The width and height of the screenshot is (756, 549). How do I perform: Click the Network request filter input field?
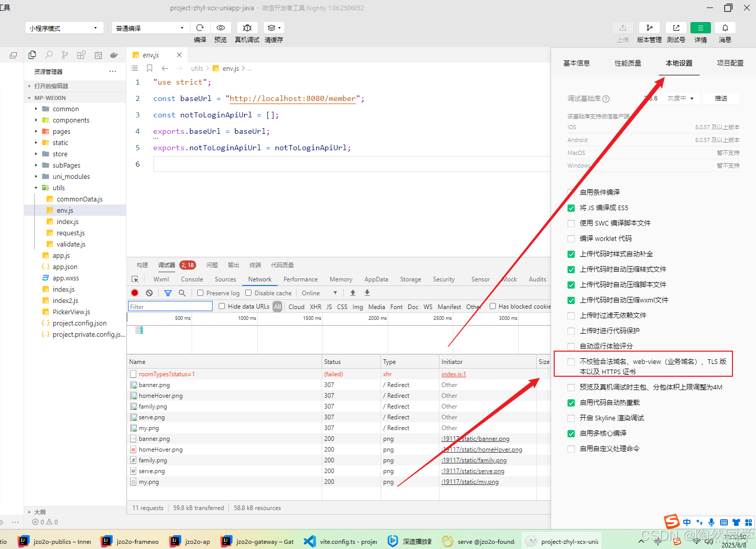pyautogui.click(x=170, y=306)
